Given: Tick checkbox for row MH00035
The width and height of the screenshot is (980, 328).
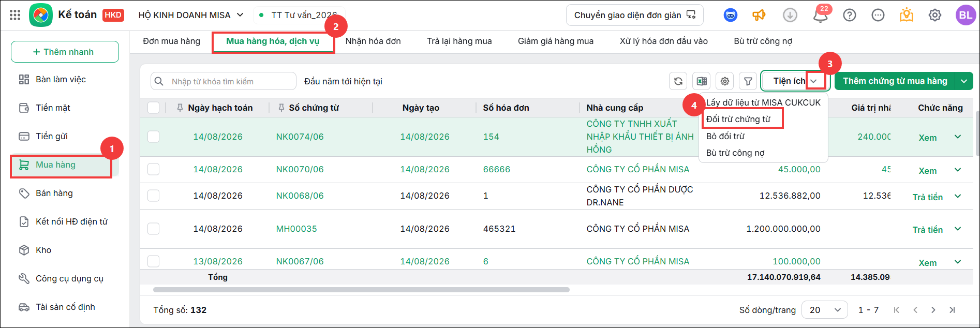Looking at the screenshot, I should [x=153, y=229].
